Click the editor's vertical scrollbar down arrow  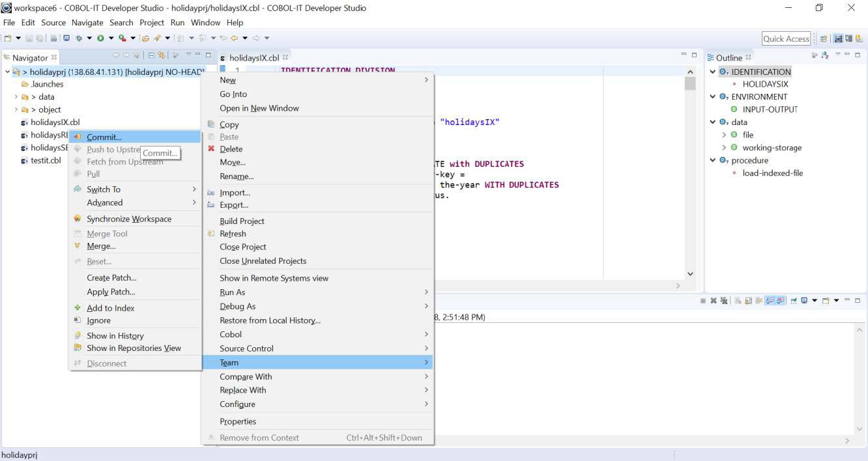tap(690, 274)
